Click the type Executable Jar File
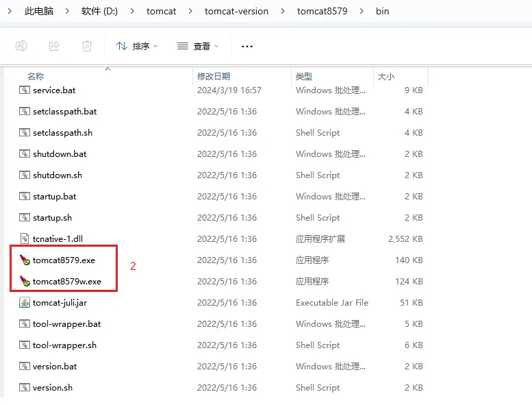This screenshot has height=405, width=532. 332,302
